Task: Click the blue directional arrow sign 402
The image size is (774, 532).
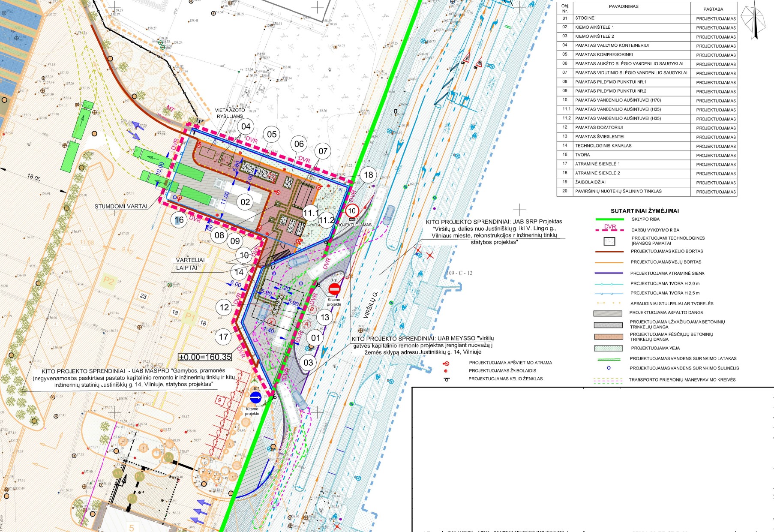Action: point(255,398)
